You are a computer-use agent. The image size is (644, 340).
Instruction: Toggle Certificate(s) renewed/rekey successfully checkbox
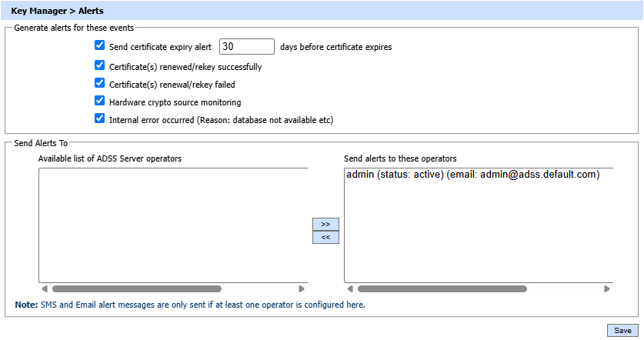pos(99,66)
